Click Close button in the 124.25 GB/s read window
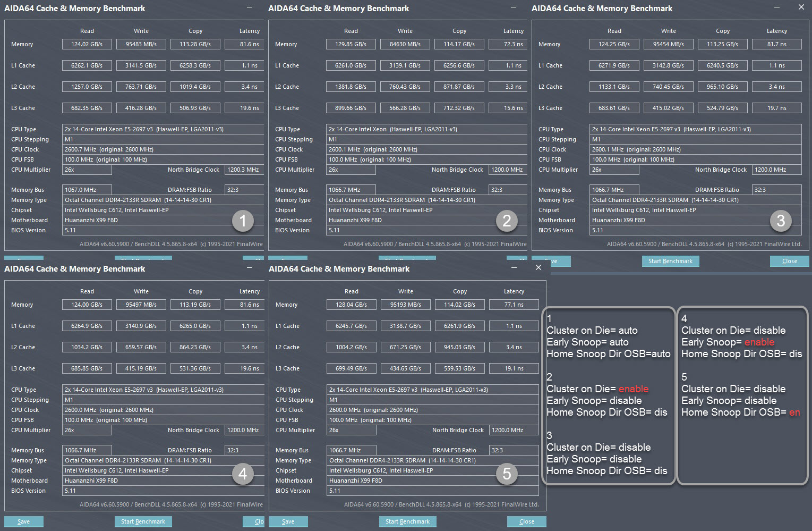The width and height of the screenshot is (812, 531). pyautogui.click(x=789, y=261)
